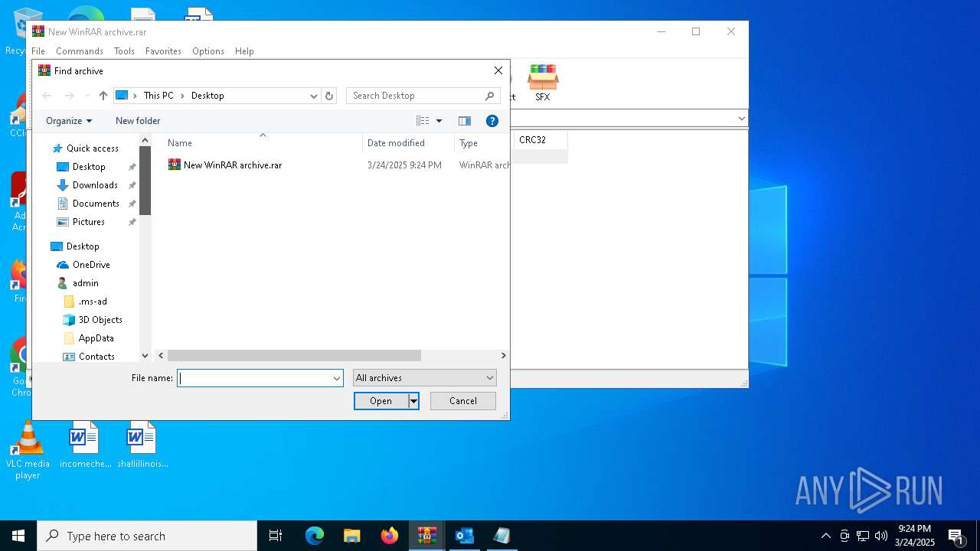980x551 pixels.
Task: Open the All archives file type dropdown
Action: tap(425, 378)
